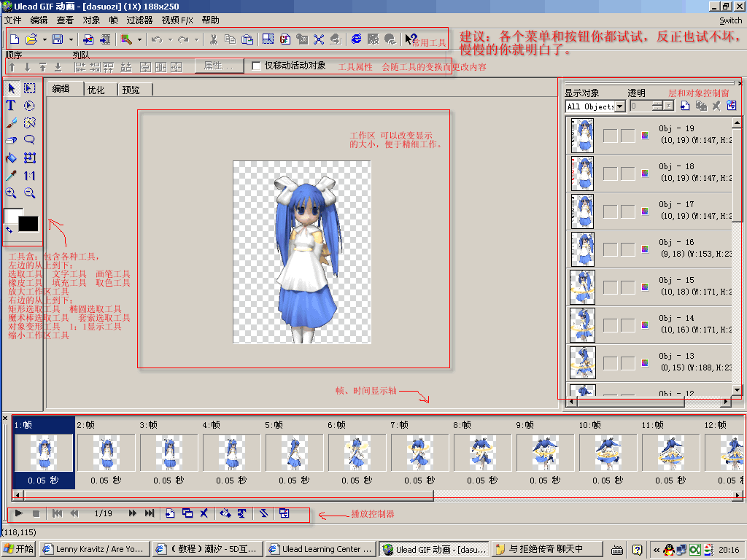Select the Fill bucket tool
Screen dimensions: 747x560
point(12,157)
